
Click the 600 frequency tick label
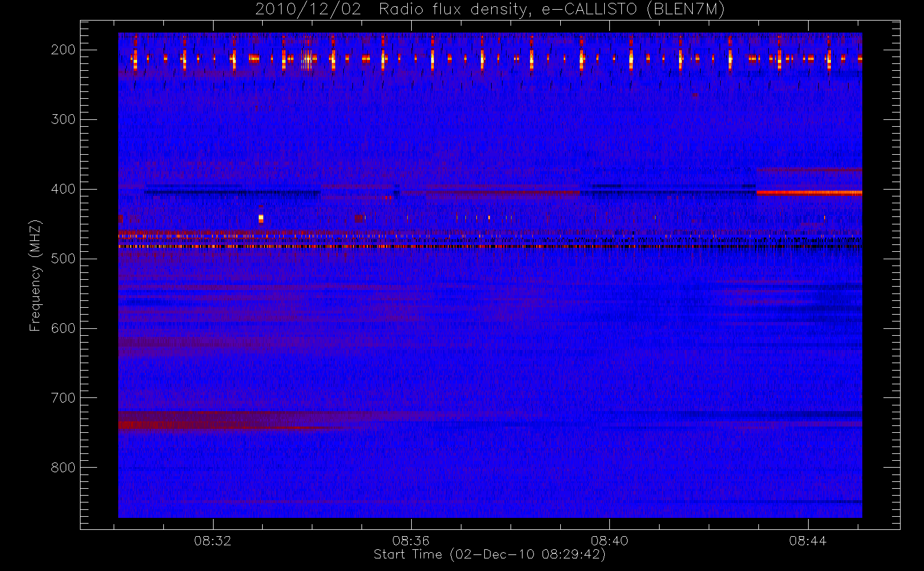point(63,328)
